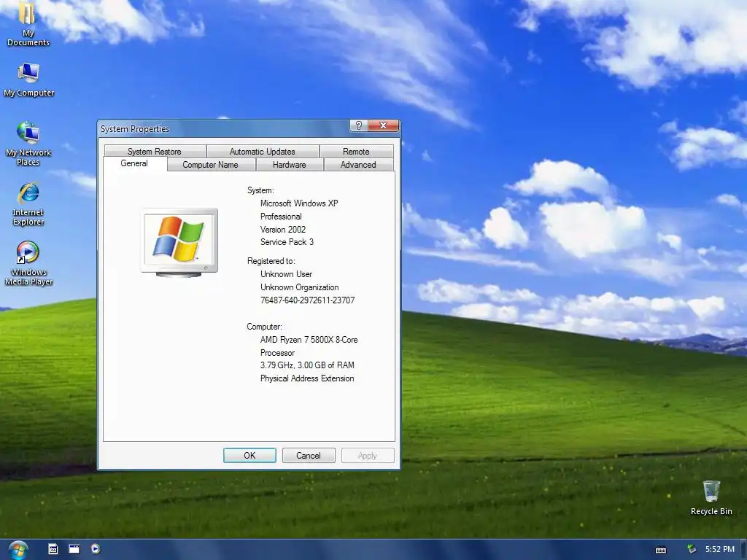Select the Windows Media Player shortcut
The height and width of the screenshot is (560, 747).
[28, 262]
